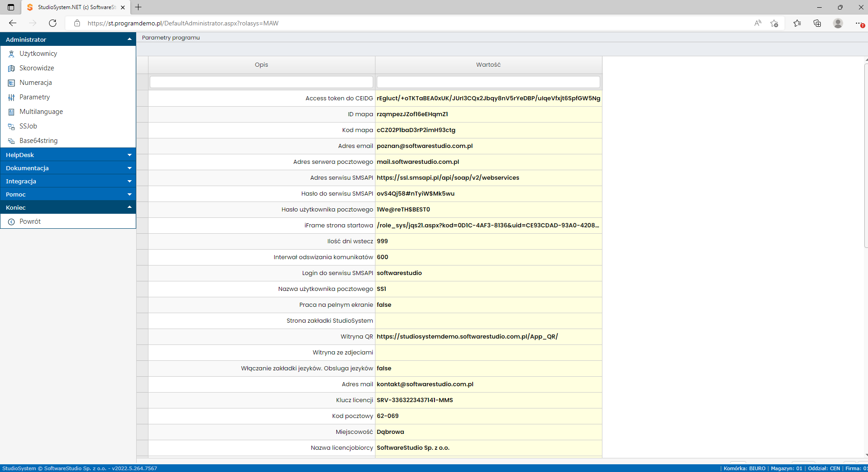
Task: Click the vertical scrollbar of the grid
Action: tap(866, 157)
